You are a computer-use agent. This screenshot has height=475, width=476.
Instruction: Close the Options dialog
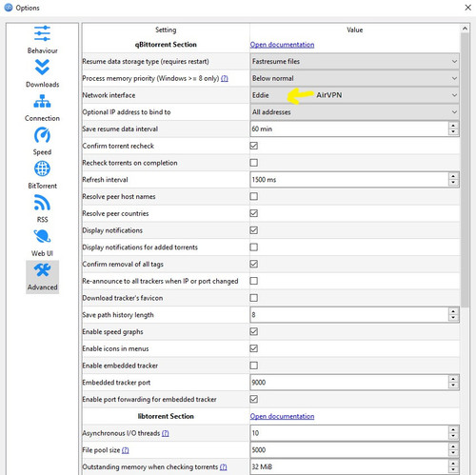[x=467, y=8]
